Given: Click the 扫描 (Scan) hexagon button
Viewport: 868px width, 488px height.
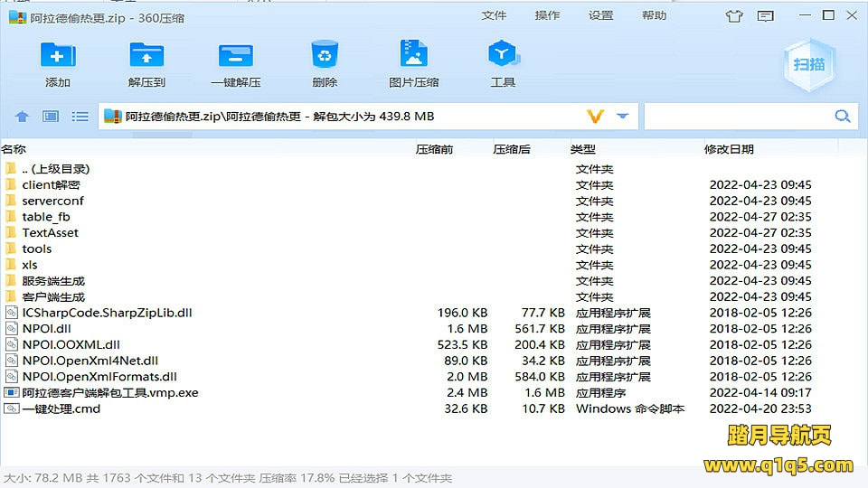Looking at the screenshot, I should tap(808, 63).
